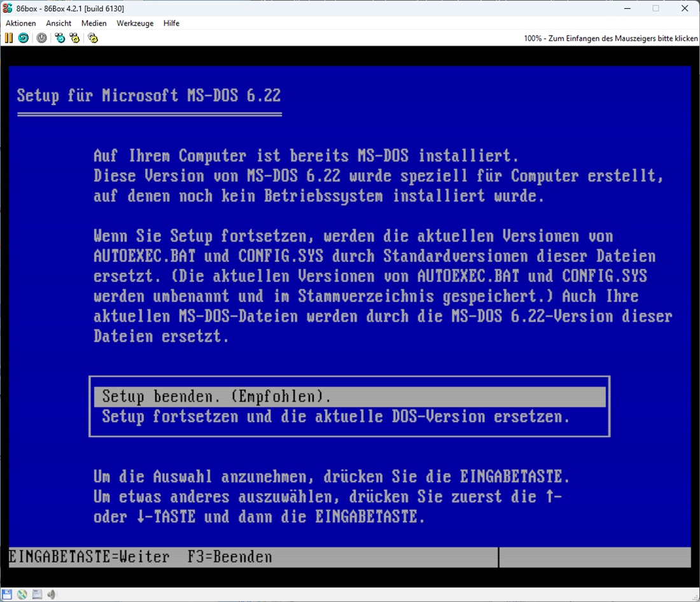Open the 86Box settings gear icon
Image resolution: width=700 pixels, height=602 pixels.
(93, 38)
